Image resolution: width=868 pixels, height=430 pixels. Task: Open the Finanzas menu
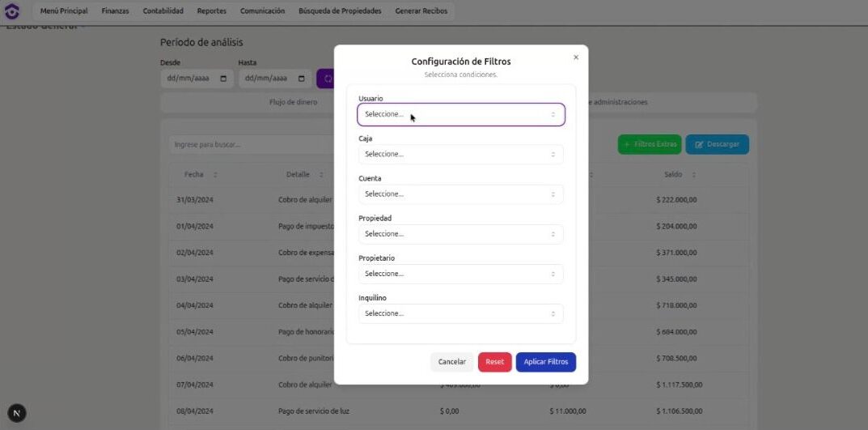tap(115, 11)
